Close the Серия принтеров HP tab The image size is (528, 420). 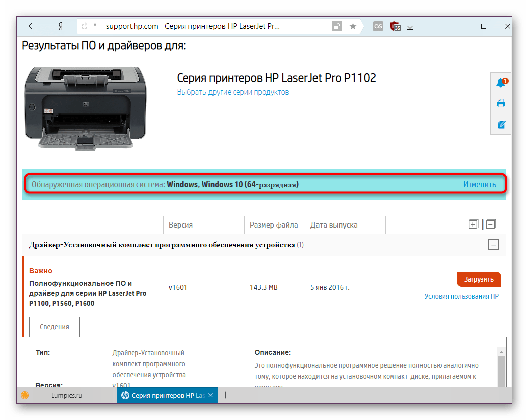pyautogui.click(x=210, y=395)
